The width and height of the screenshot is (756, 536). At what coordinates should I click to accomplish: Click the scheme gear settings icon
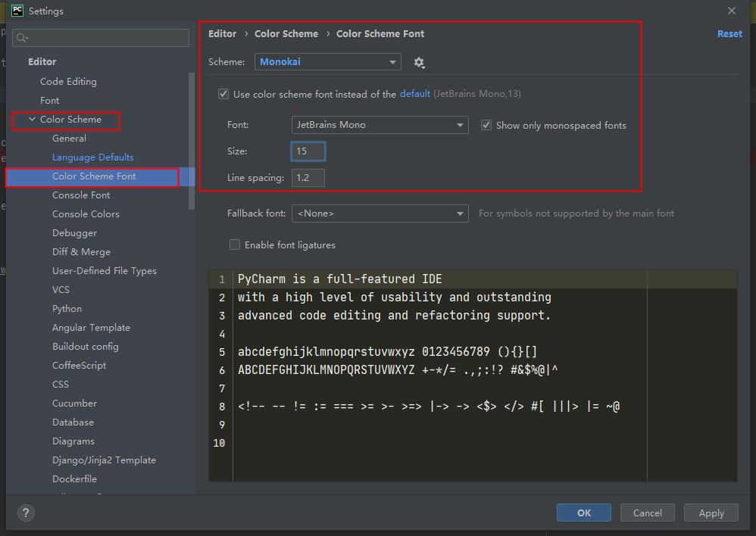pyautogui.click(x=419, y=62)
